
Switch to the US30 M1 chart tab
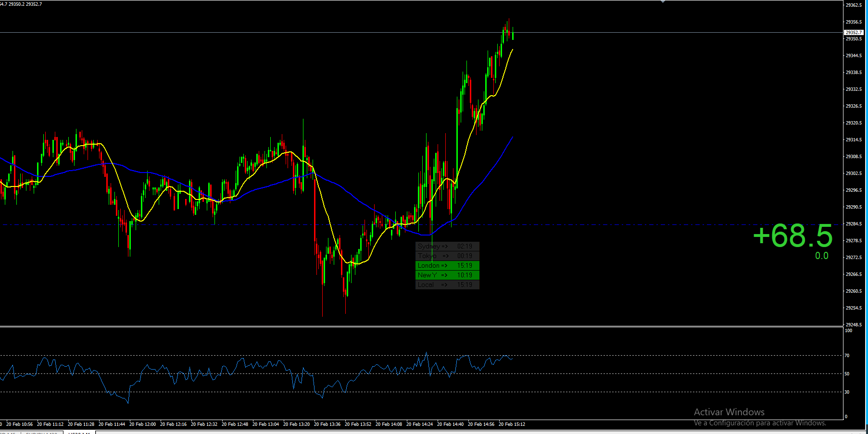click(x=79, y=433)
